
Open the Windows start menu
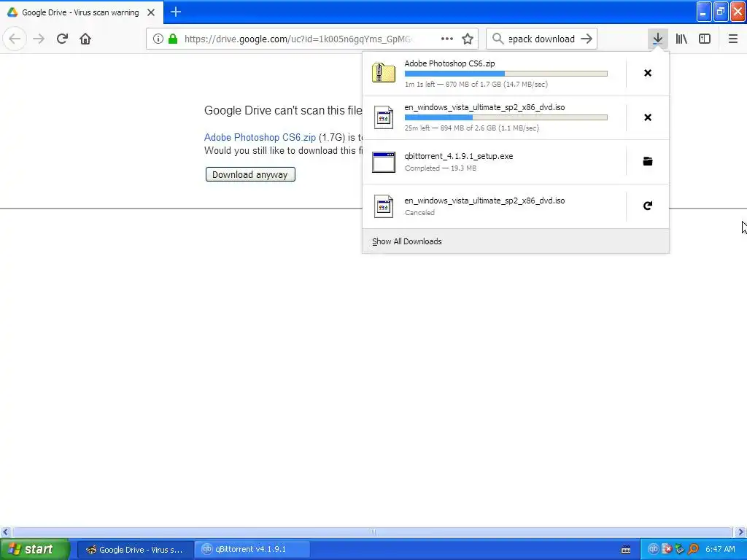pos(35,550)
